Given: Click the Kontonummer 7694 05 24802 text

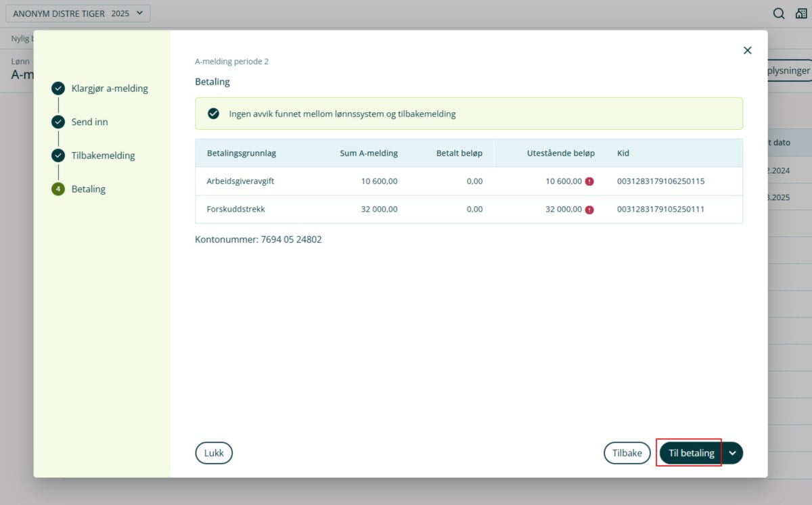Looking at the screenshot, I should [x=258, y=239].
